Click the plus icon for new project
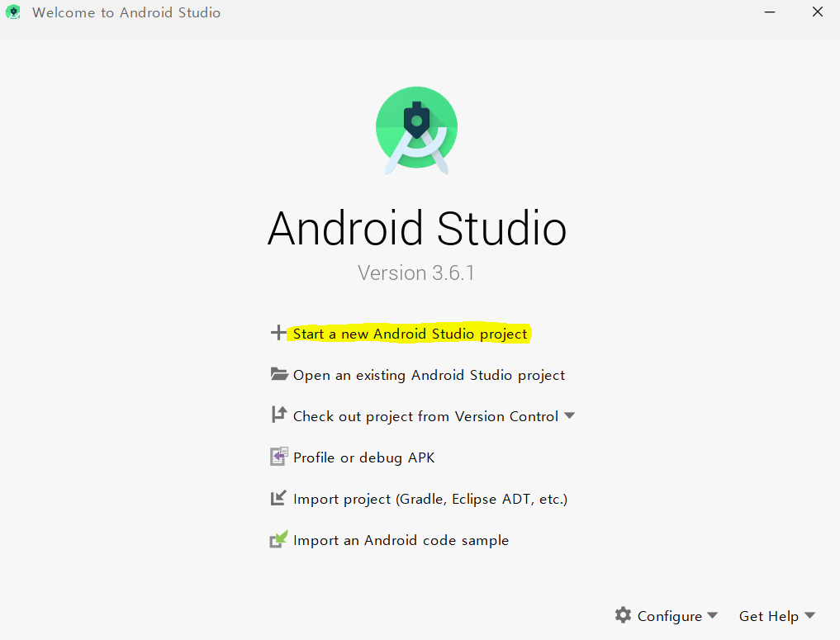Image resolution: width=840 pixels, height=640 pixels. click(x=278, y=333)
